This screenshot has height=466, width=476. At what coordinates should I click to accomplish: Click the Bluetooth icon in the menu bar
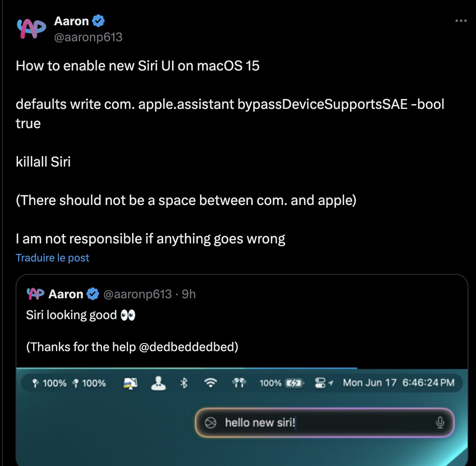(184, 383)
